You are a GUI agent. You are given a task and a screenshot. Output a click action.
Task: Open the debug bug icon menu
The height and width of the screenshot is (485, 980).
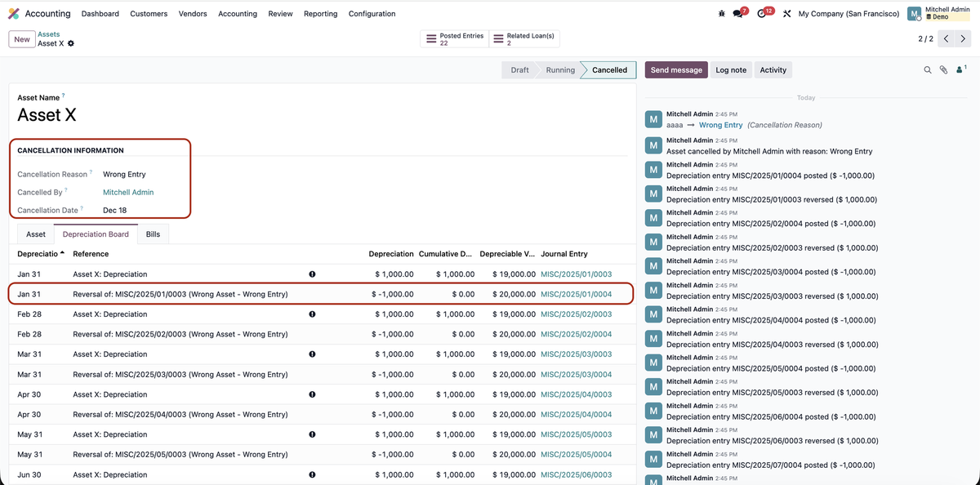click(720, 14)
